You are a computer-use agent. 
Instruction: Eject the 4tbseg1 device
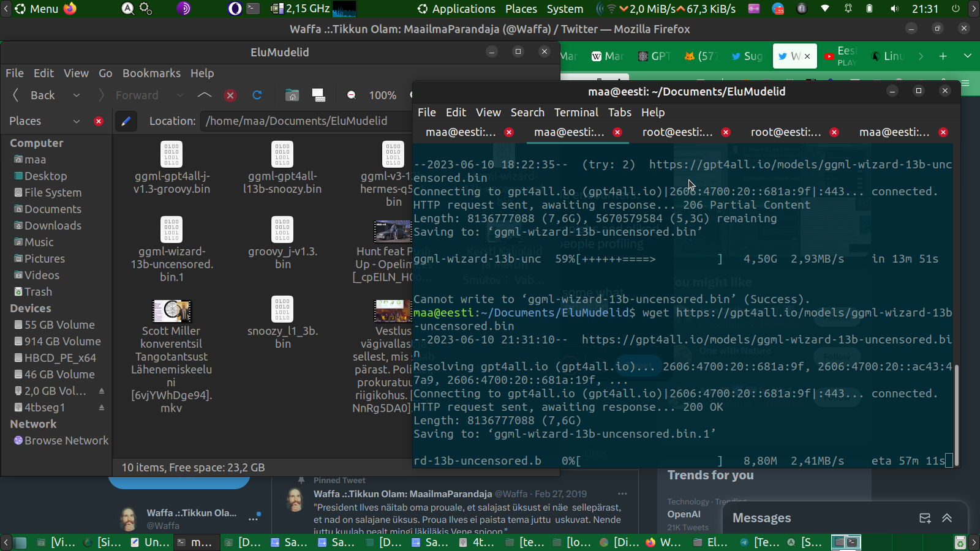(102, 407)
